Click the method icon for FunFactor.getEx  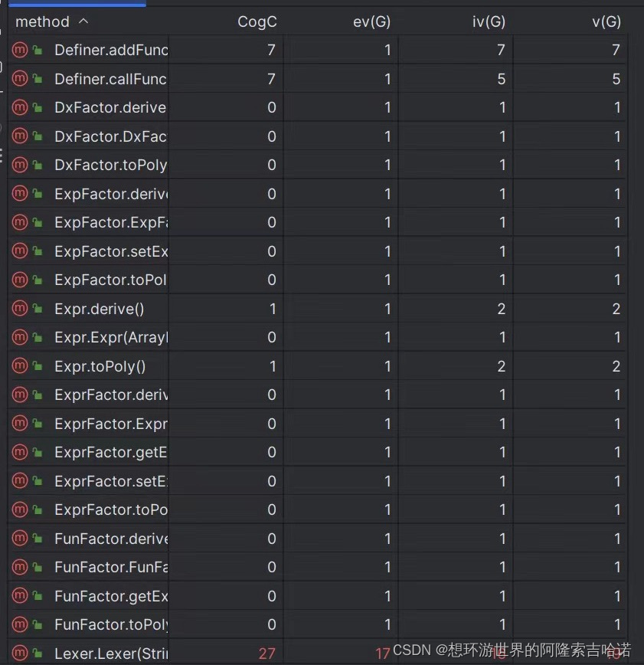pos(19,596)
